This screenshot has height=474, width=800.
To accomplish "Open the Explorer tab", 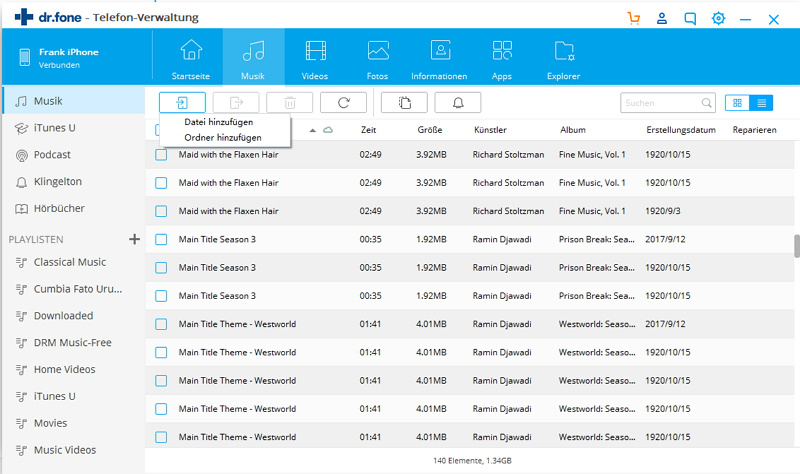I will click(x=564, y=60).
